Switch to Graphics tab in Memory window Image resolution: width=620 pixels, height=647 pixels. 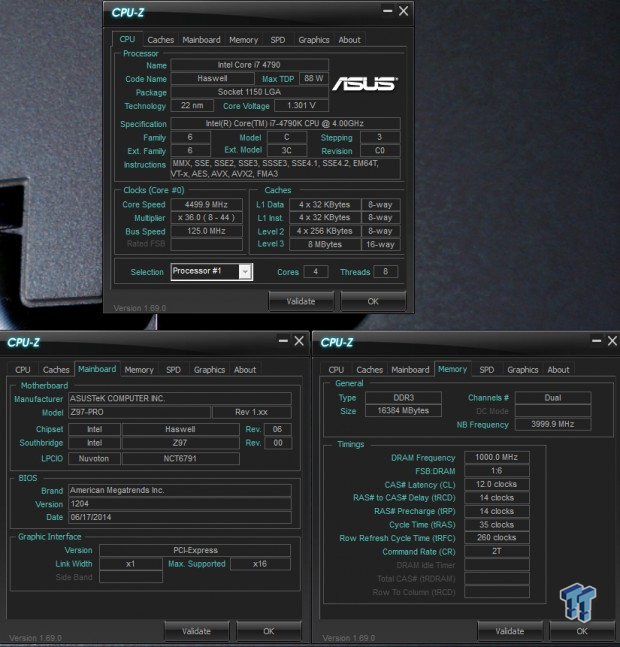(523, 370)
